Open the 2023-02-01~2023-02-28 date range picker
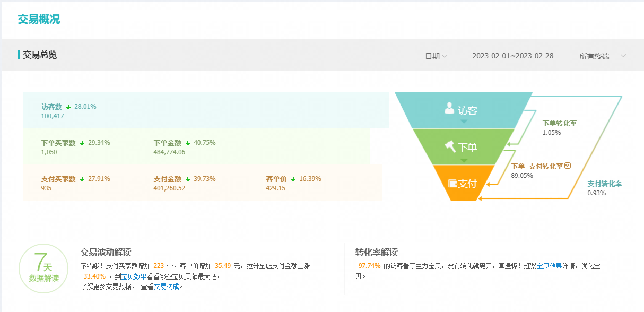 tap(512, 56)
